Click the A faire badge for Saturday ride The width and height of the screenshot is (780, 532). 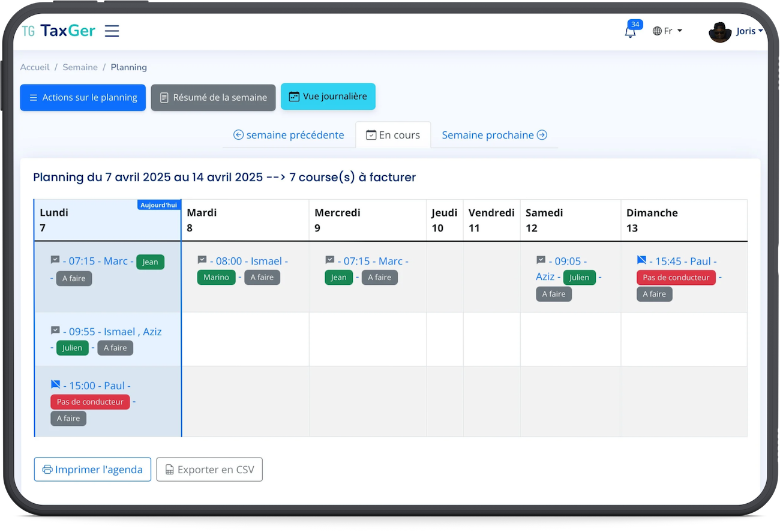(554, 294)
